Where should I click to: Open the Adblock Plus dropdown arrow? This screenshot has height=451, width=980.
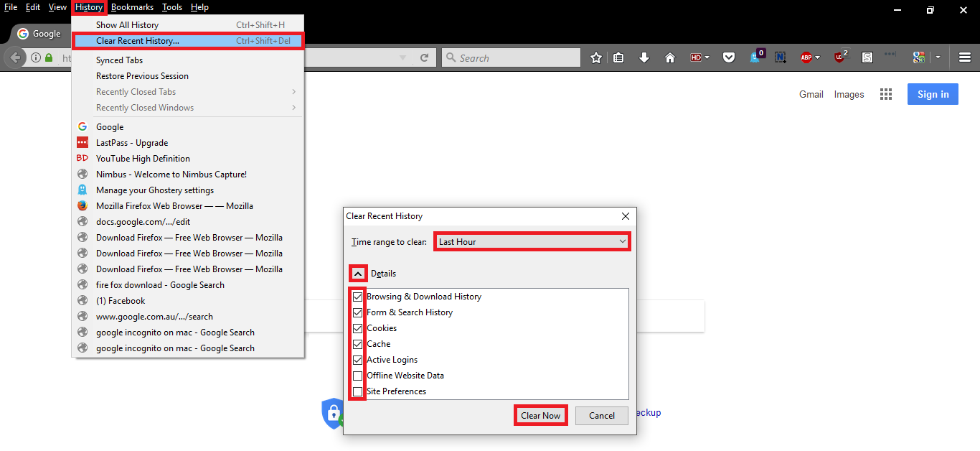tap(817, 58)
